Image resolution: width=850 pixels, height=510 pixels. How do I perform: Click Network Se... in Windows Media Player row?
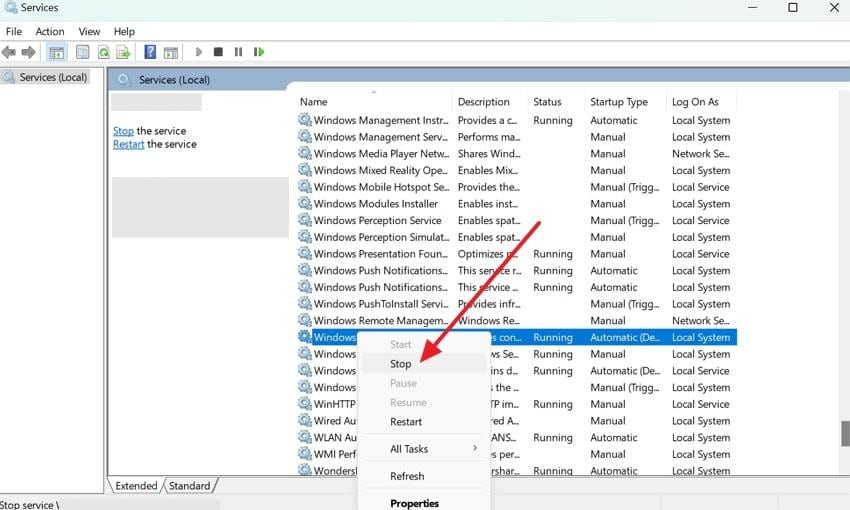(700, 153)
